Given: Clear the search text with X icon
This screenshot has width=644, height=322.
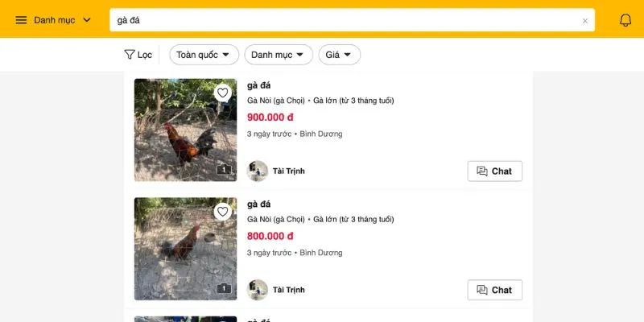Looking at the screenshot, I should point(585,21).
